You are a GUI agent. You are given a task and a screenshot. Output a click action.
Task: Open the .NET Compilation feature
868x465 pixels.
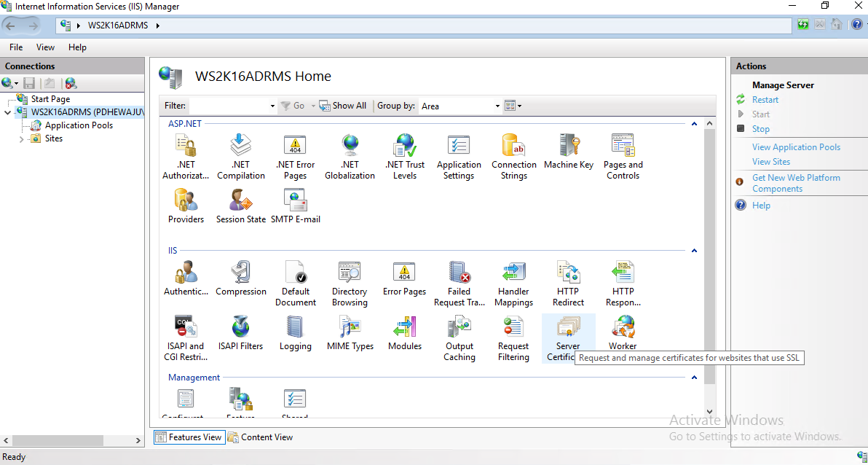241,157
